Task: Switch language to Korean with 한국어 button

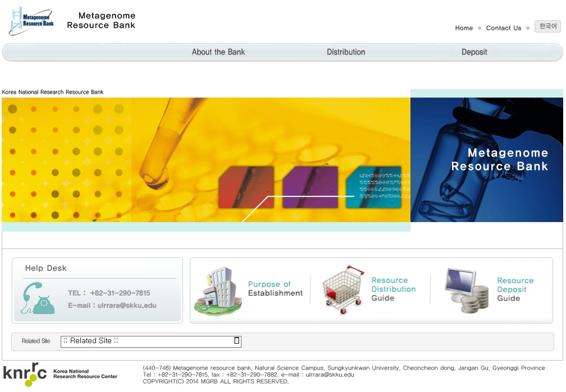Action: coord(547,26)
